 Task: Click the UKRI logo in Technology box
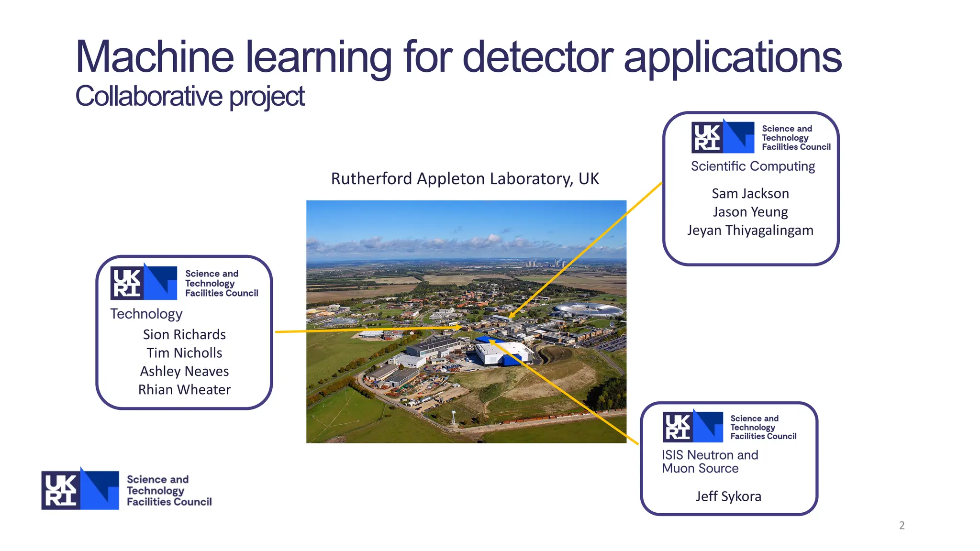click(x=144, y=282)
